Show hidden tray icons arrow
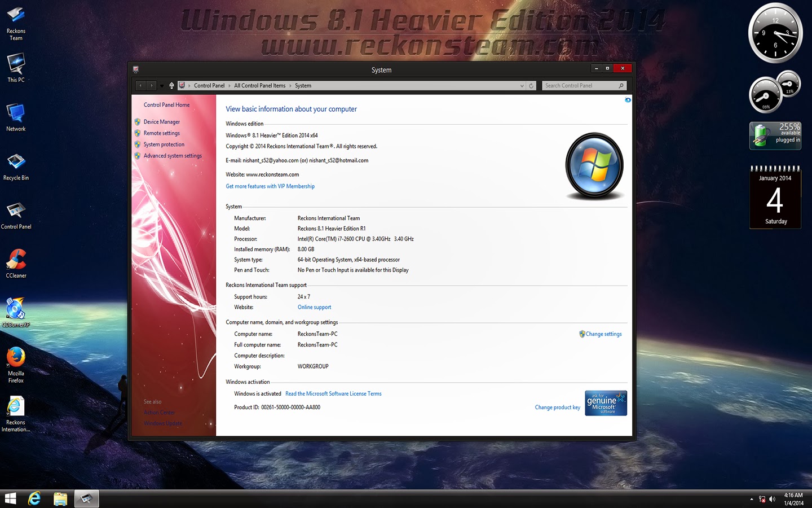This screenshot has width=812, height=508. click(751, 499)
